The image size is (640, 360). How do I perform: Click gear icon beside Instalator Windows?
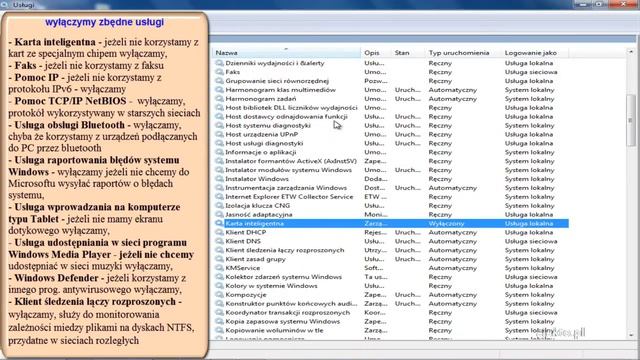(x=219, y=179)
